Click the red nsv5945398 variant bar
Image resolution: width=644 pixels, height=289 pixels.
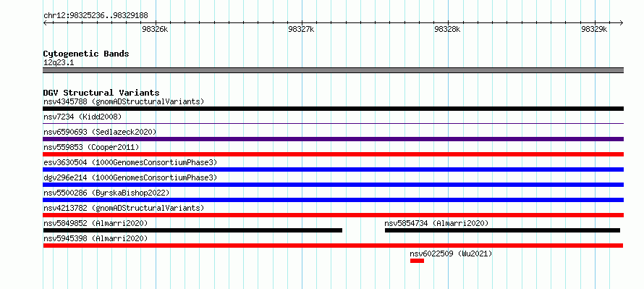[x=333, y=246]
